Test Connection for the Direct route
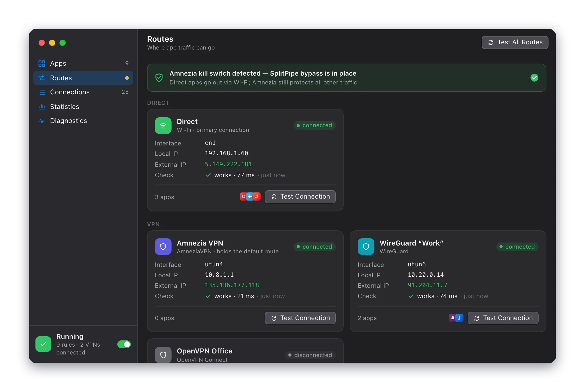Viewport: 585px width, 392px height. pyautogui.click(x=300, y=197)
